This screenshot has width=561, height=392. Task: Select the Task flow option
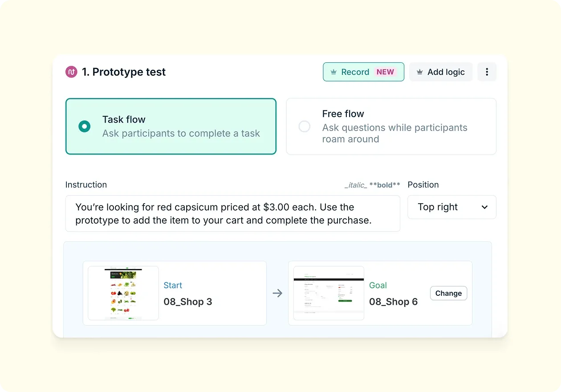click(x=171, y=126)
